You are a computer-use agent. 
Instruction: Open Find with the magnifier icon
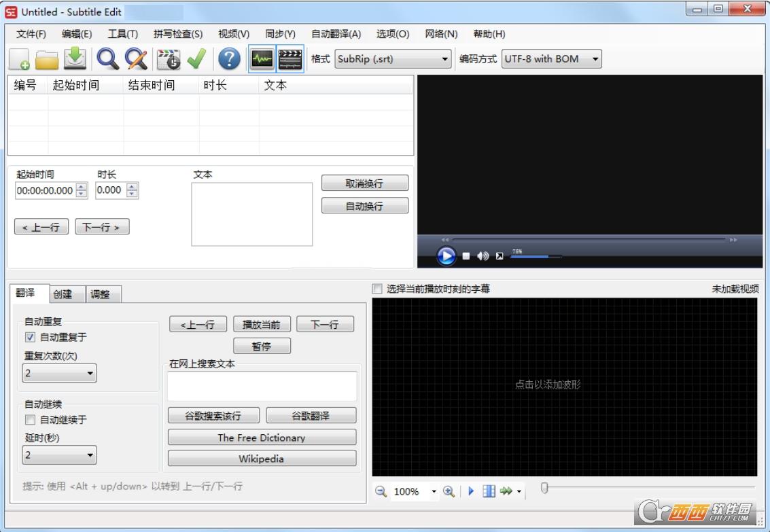[107, 59]
